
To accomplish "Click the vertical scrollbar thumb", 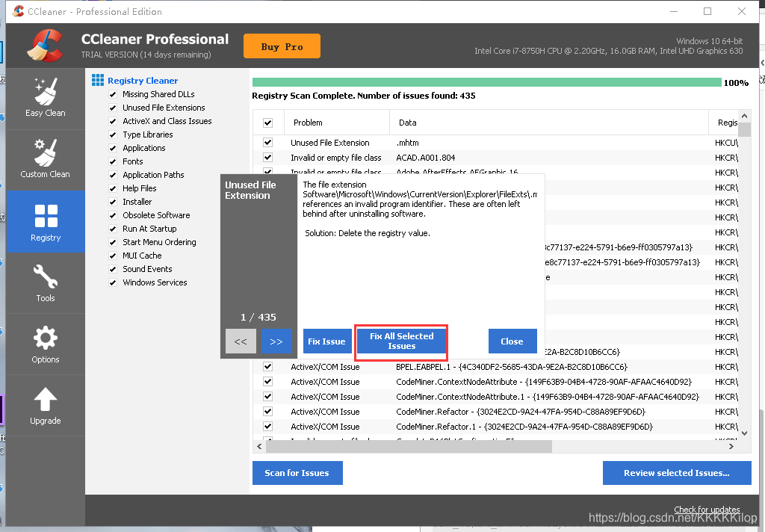I will point(745,129).
